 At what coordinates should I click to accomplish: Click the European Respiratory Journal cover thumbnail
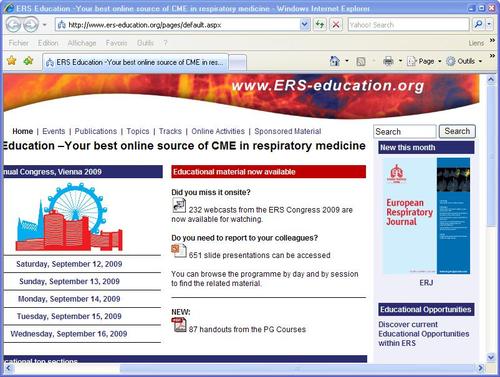tap(426, 216)
